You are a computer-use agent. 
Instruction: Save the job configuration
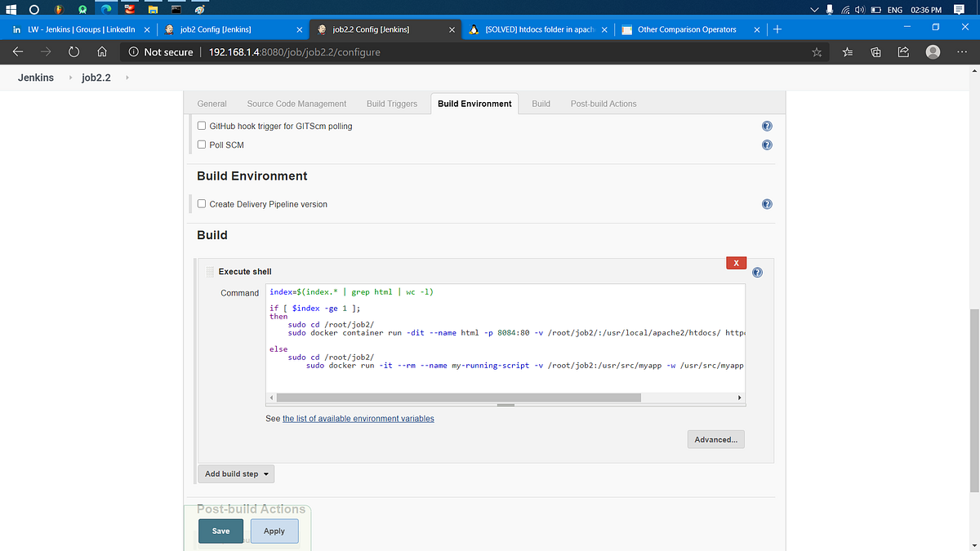(x=220, y=531)
